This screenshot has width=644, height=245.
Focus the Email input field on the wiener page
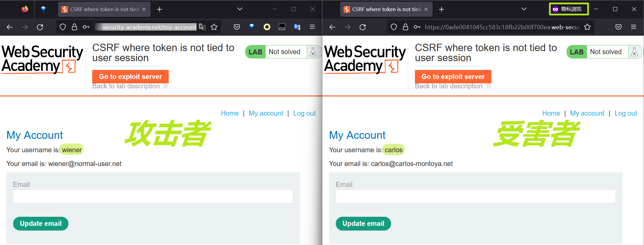pos(153,197)
